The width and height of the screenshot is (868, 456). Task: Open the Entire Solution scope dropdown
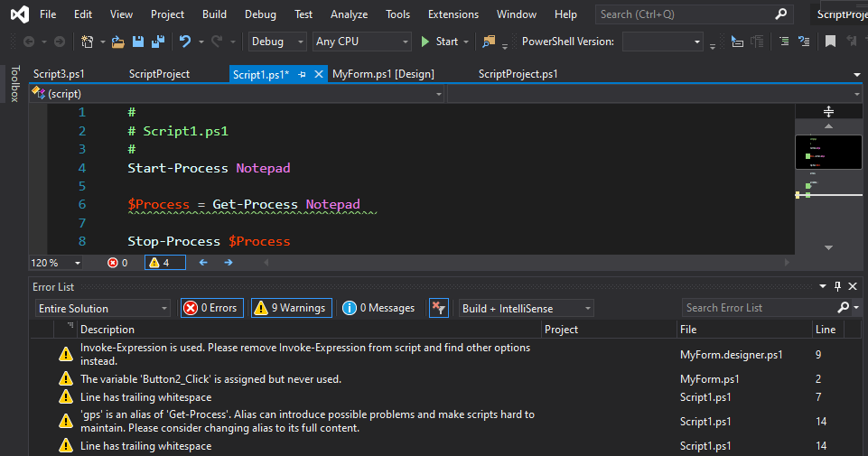(x=102, y=308)
